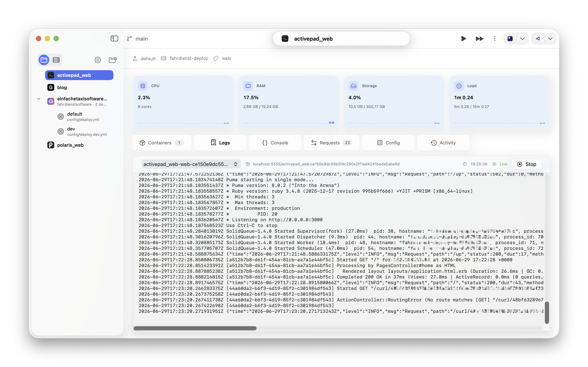Image resolution: width=588 pixels, height=367 pixels.
Task: Open the Console tab
Action: (275, 143)
